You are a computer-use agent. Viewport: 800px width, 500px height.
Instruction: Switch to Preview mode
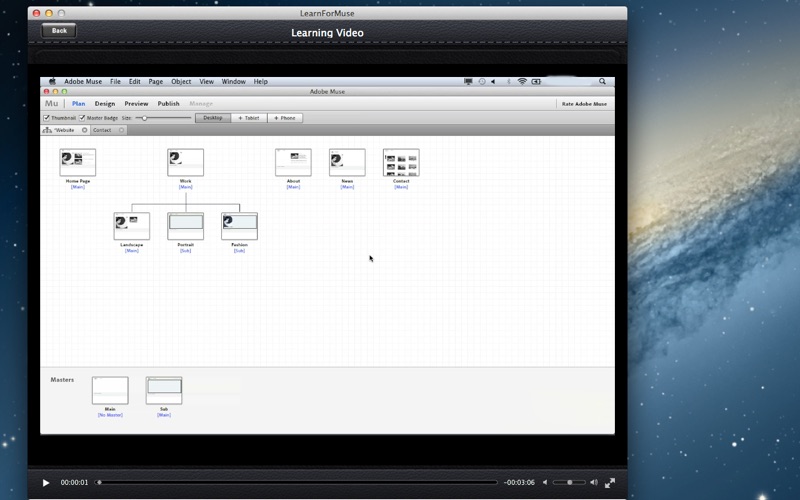pyautogui.click(x=136, y=104)
